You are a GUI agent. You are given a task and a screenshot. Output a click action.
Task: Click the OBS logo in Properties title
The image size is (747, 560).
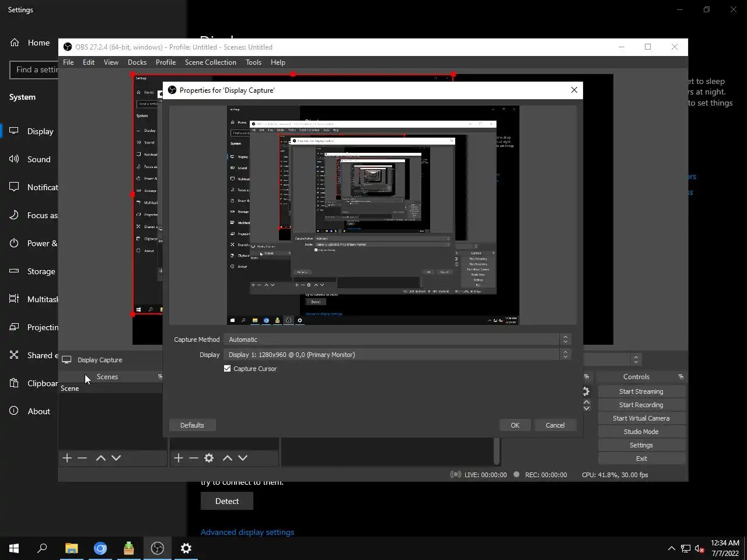pos(172,90)
